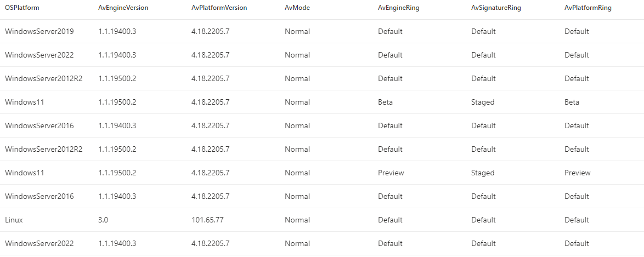
Task: Click the Preview value under AvPlatformRing
Action: click(577, 173)
